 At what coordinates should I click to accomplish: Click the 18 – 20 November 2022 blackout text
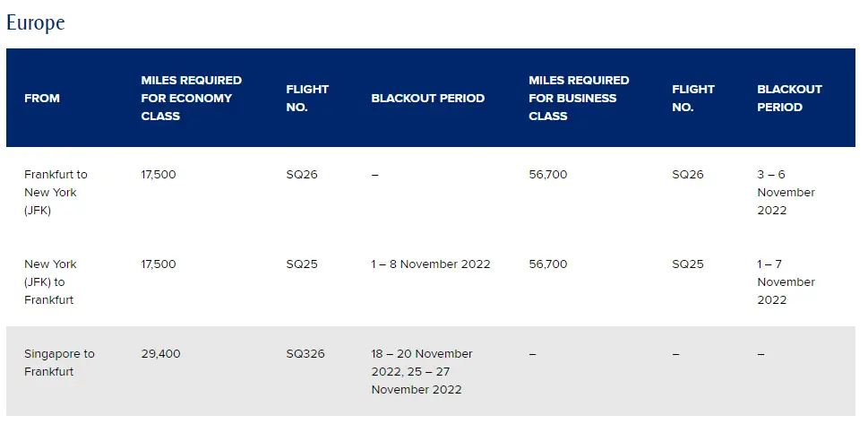(x=422, y=362)
